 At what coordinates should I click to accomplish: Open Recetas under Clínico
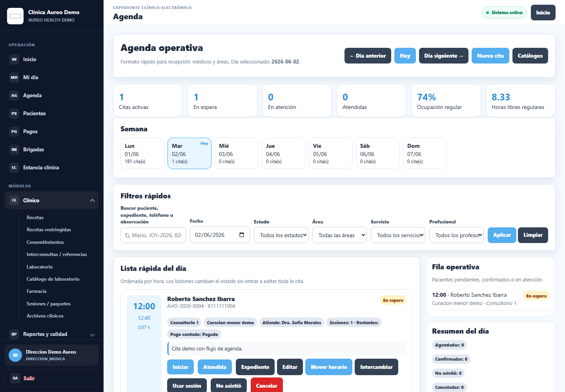point(35,218)
